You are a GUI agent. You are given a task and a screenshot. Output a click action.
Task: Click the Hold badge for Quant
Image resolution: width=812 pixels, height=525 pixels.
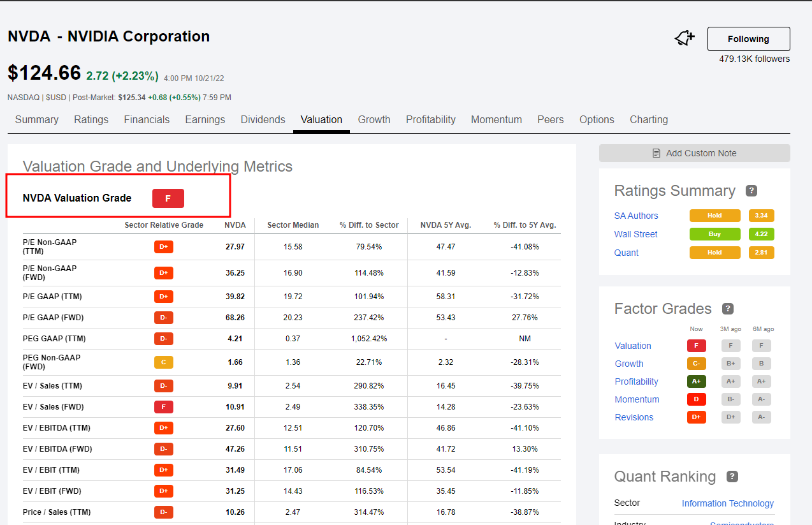coord(715,253)
